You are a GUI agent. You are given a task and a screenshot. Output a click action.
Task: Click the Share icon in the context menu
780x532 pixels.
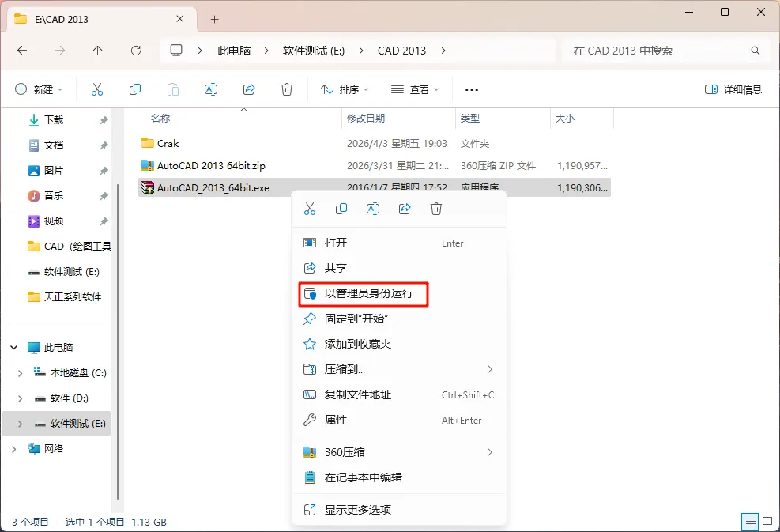[x=405, y=209]
